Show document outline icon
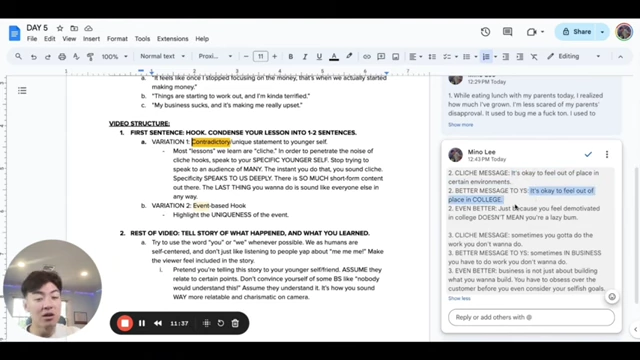The width and height of the screenshot is (640, 360). [22, 91]
